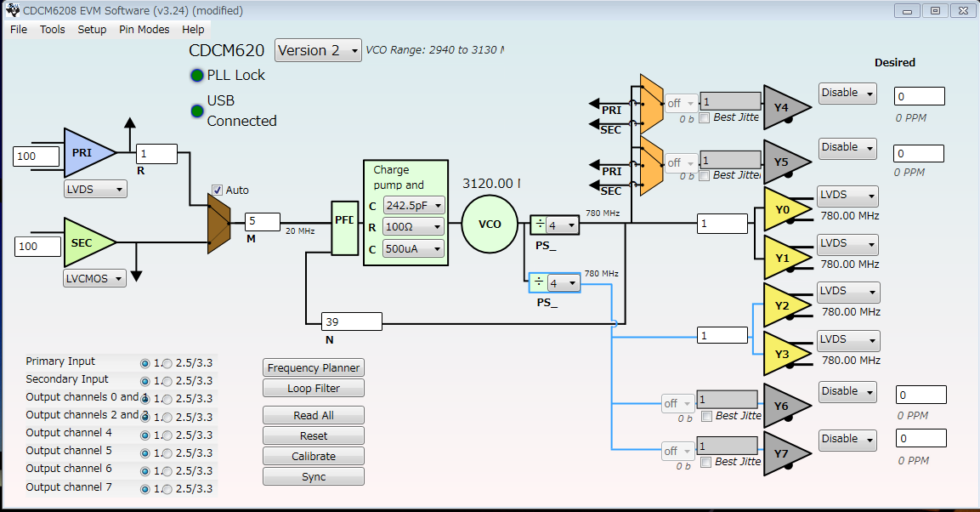Open the 242.5pF capacitor dropdown
The height and width of the screenshot is (512, 980).
(414, 205)
